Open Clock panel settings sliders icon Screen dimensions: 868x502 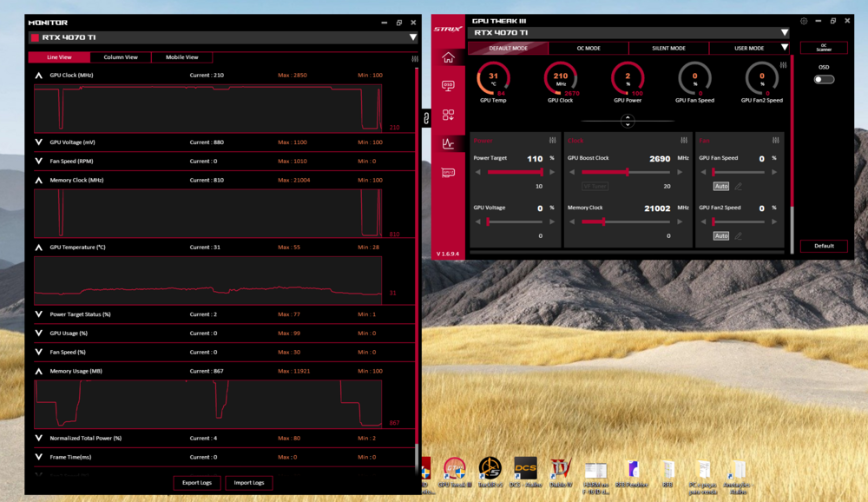tap(684, 140)
